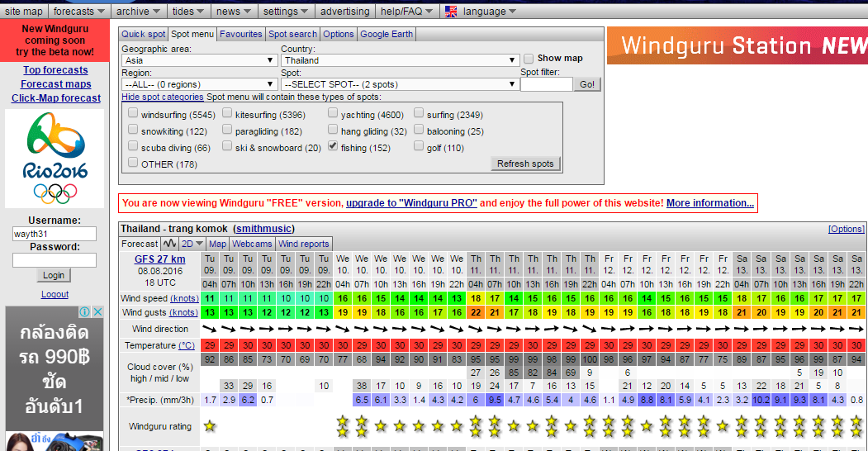
Task: Click the Wind speed knots unit link
Action: pyautogui.click(x=184, y=298)
